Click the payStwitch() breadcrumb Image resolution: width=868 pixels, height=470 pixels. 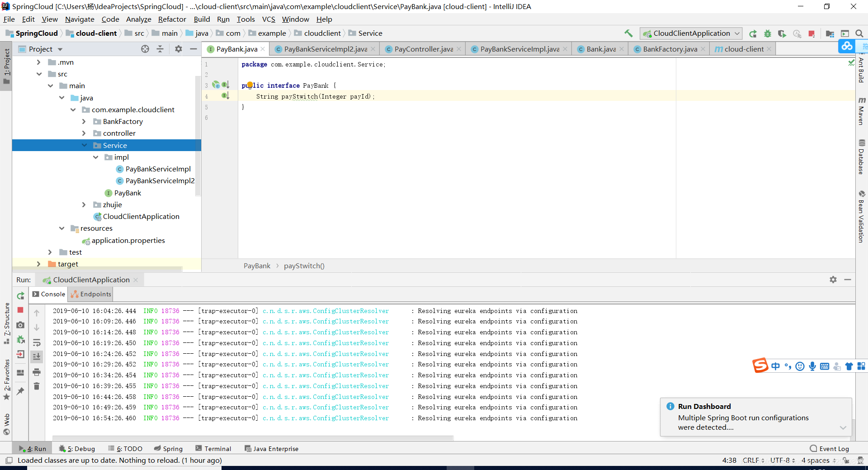[x=304, y=266]
